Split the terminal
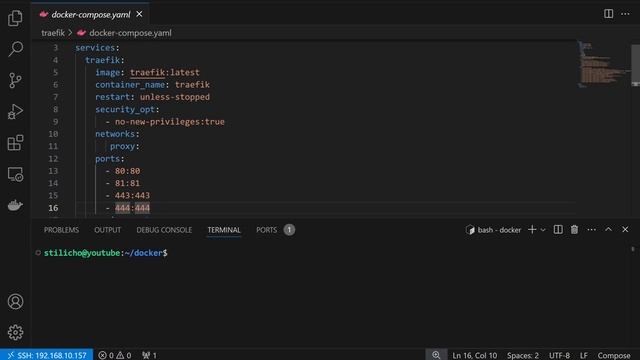This screenshot has height=360, width=640. click(x=558, y=230)
